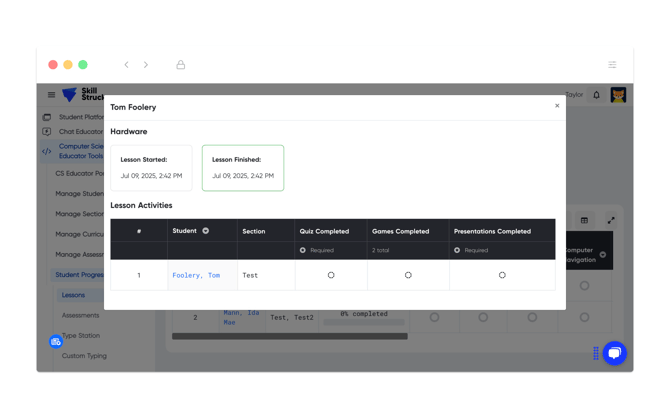Select Games Completed circle for Tom Foolery

[x=408, y=275]
